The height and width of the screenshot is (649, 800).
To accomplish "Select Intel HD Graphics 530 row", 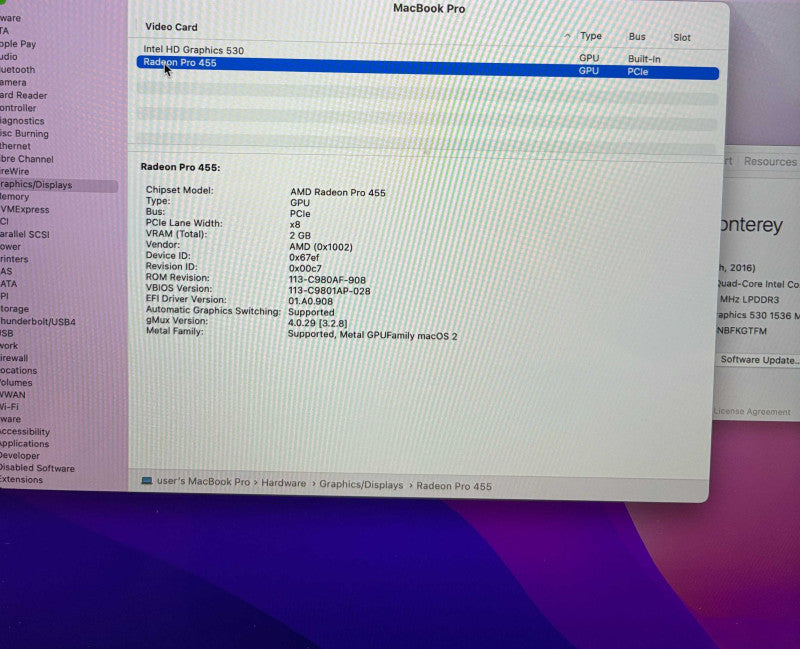I will tap(428, 53).
